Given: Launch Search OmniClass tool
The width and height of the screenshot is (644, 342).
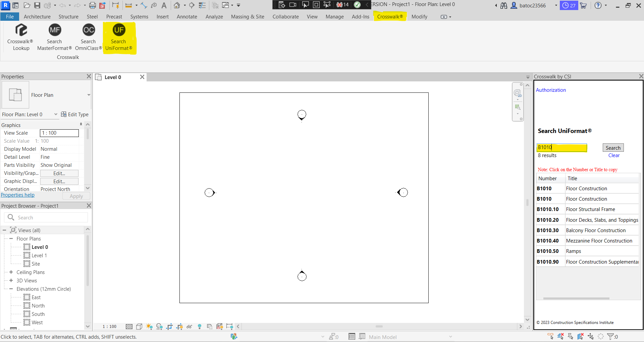Looking at the screenshot, I should 88,37.
